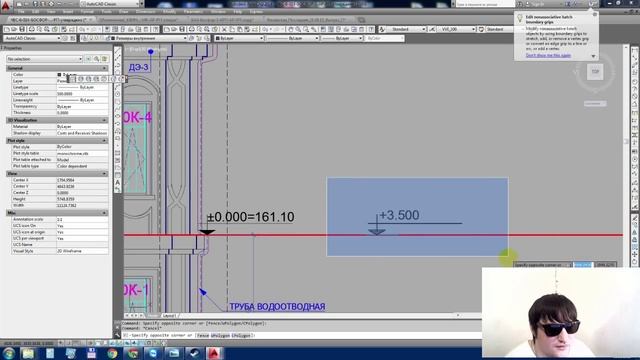Click the Visual Style 2D Wireframe value
640x360 pixels.
tap(82, 251)
